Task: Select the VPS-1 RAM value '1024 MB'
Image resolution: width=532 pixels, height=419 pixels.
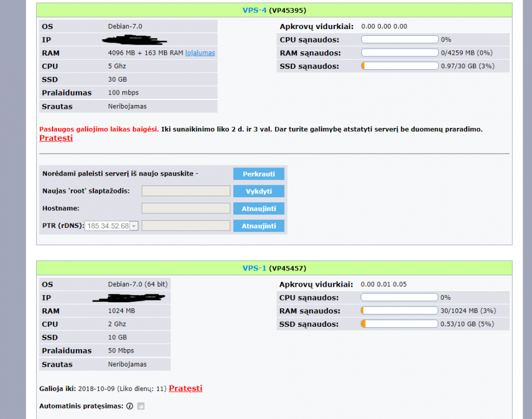Action: click(122, 311)
